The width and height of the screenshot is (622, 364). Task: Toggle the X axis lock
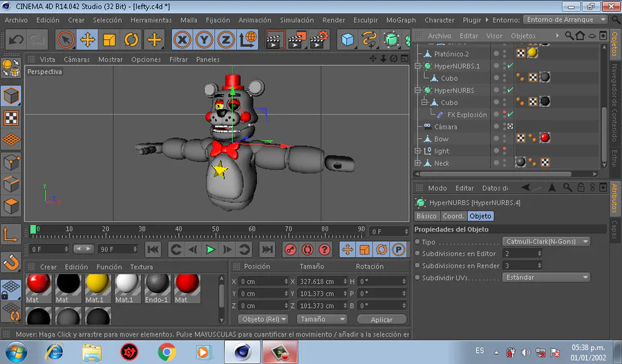pos(182,39)
